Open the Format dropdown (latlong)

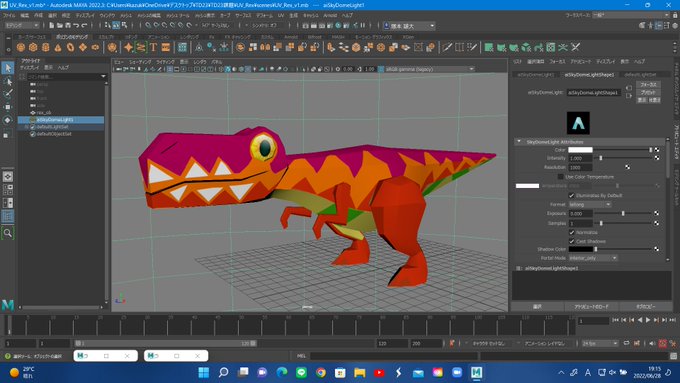tap(590, 204)
